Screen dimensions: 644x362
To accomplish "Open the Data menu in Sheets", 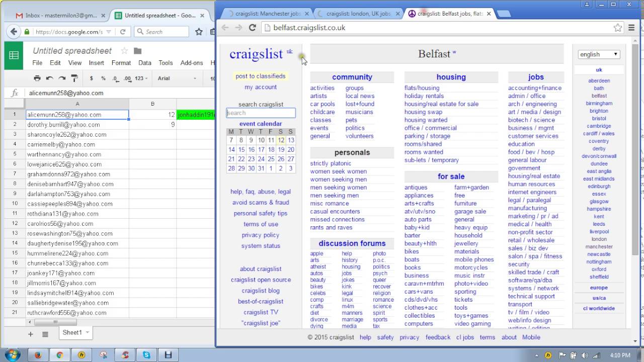I will pos(145,63).
